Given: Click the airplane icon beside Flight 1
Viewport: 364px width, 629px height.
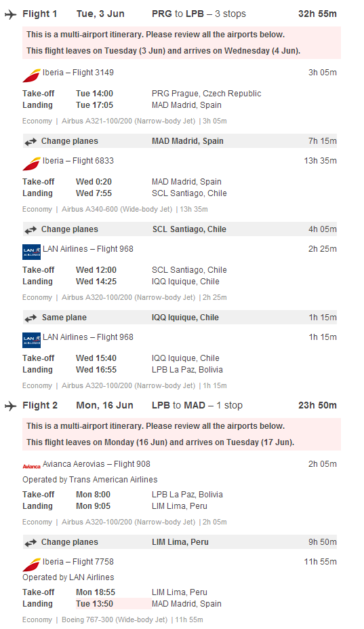Looking at the screenshot, I should 11,14.
